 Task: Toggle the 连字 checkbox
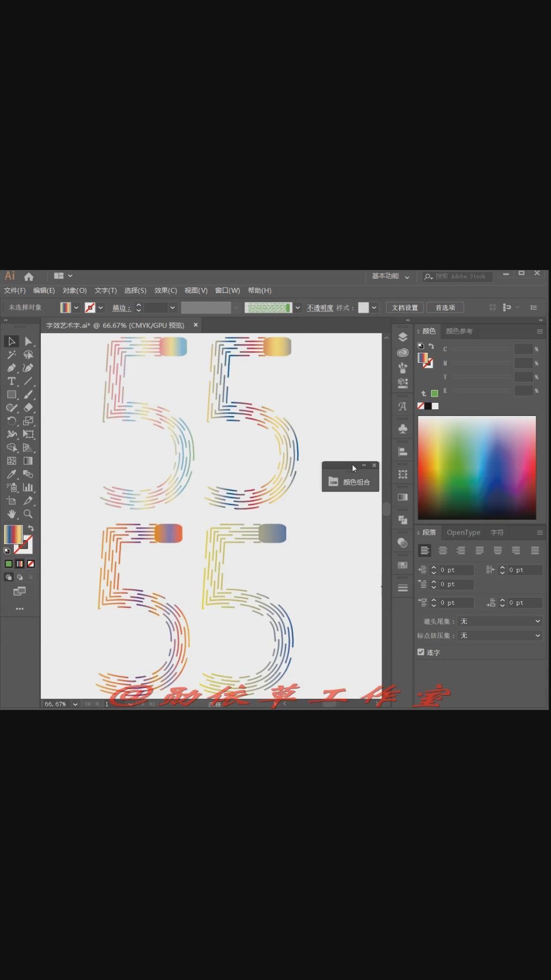pyautogui.click(x=421, y=652)
